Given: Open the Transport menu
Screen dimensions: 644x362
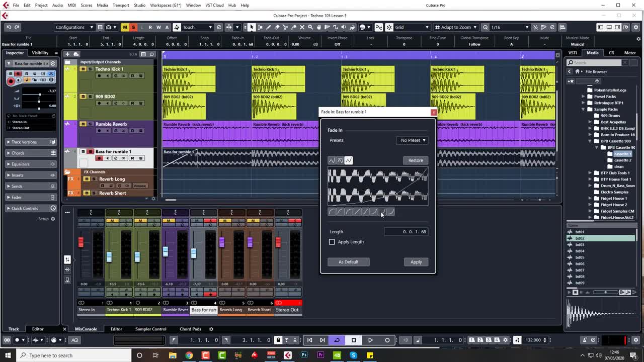Looking at the screenshot, I should 121,5.
